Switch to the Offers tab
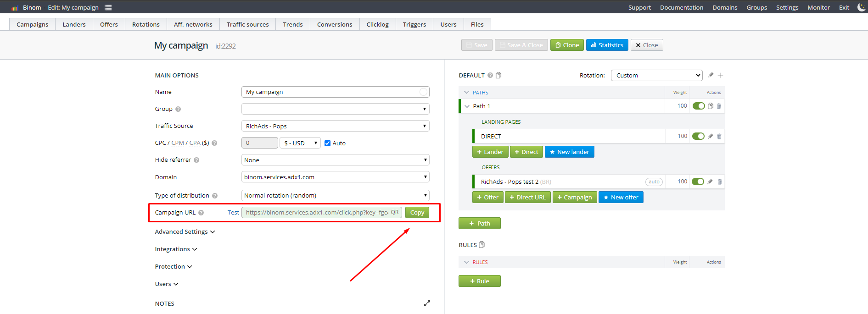This screenshot has height=314, width=868. point(109,24)
